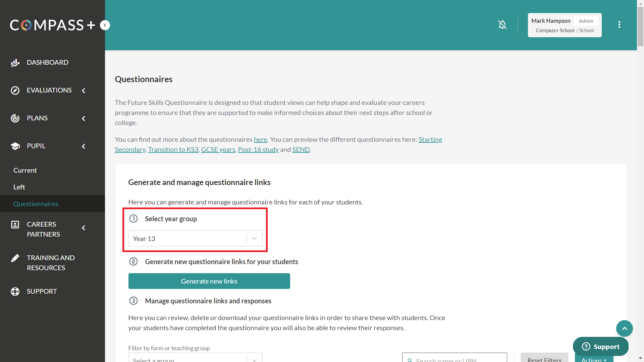Expand the Careers Partners submenu chevron
This screenshot has width=644, height=362.
coord(84,228)
